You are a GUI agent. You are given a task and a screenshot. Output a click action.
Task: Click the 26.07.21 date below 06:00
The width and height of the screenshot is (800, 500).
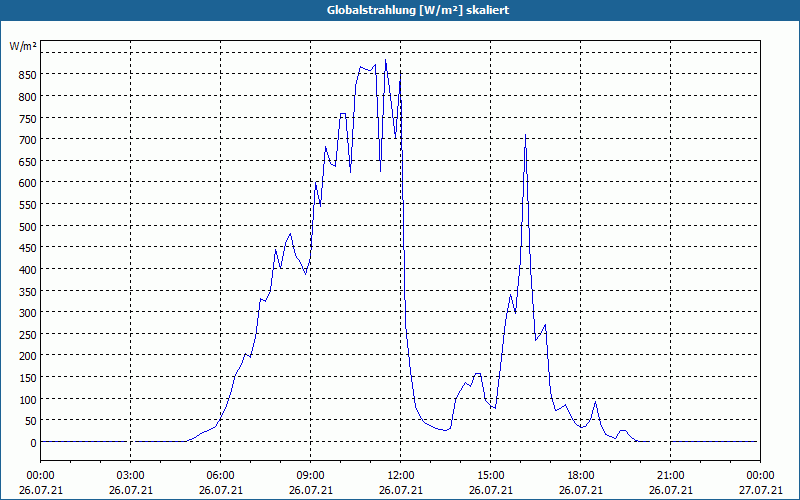coord(220,490)
